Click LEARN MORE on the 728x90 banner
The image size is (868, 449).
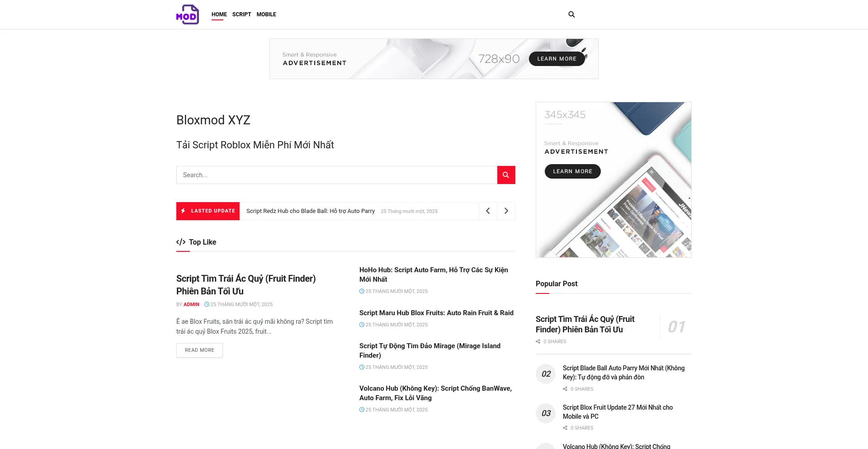pos(557,59)
